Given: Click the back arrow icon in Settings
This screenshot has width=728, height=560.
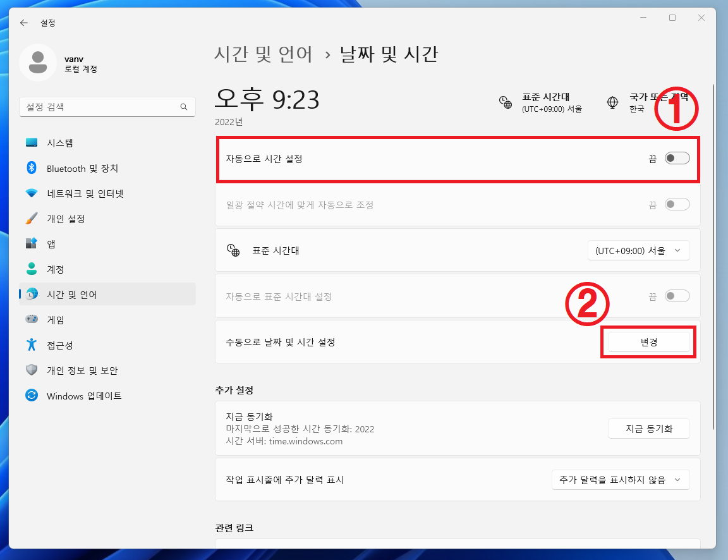Looking at the screenshot, I should coord(23,23).
